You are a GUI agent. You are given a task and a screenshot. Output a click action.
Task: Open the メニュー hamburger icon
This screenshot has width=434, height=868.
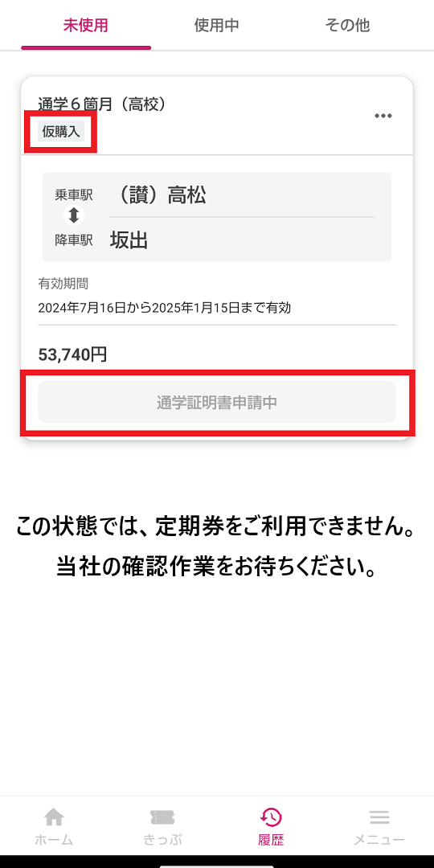coord(379,817)
